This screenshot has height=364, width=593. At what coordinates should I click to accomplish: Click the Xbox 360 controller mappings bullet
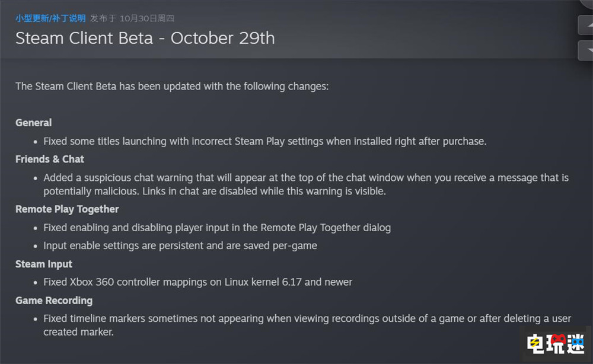click(x=197, y=282)
